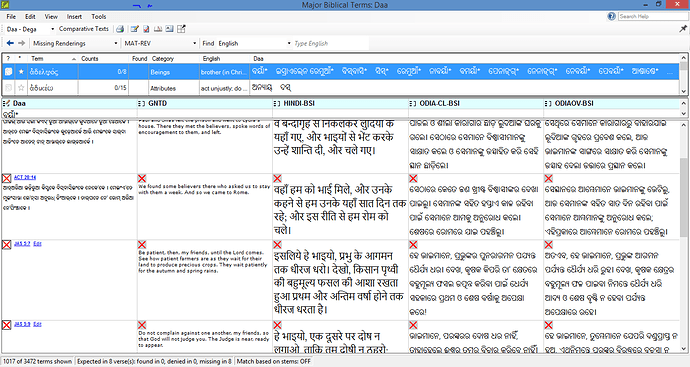Click the Edit link beside JAS 5:7

(x=37, y=243)
